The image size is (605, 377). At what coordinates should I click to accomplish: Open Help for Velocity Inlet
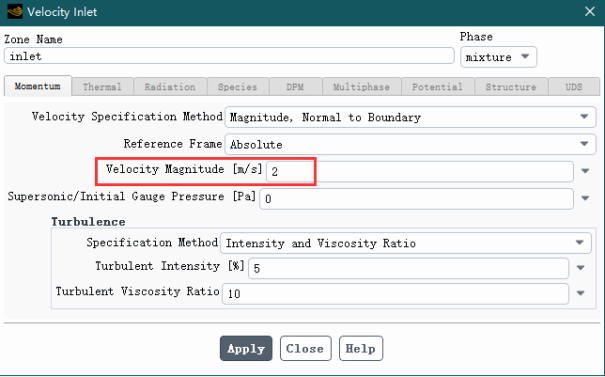(x=361, y=348)
